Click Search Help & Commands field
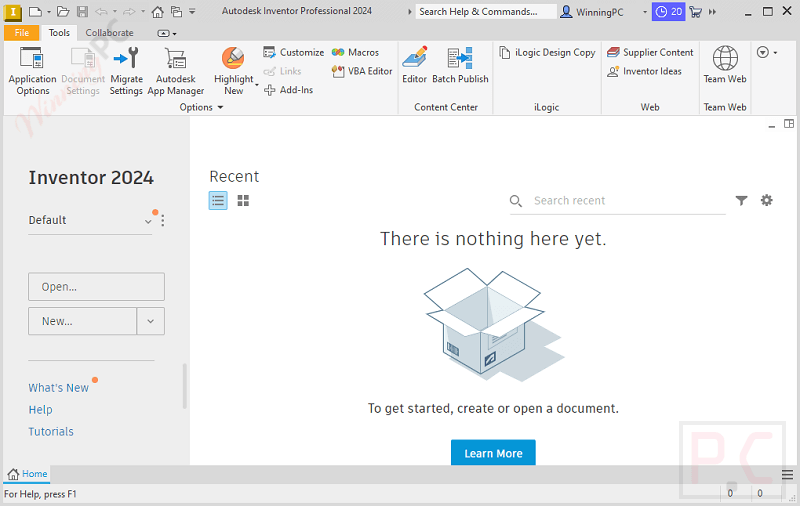This screenshot has height=506, width=800. pyautogui.click(x=486, y=11)
